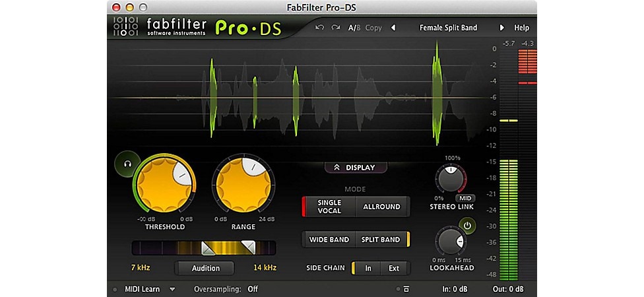Open the MIDI Learn dropdown arrow

click(172, 289)
